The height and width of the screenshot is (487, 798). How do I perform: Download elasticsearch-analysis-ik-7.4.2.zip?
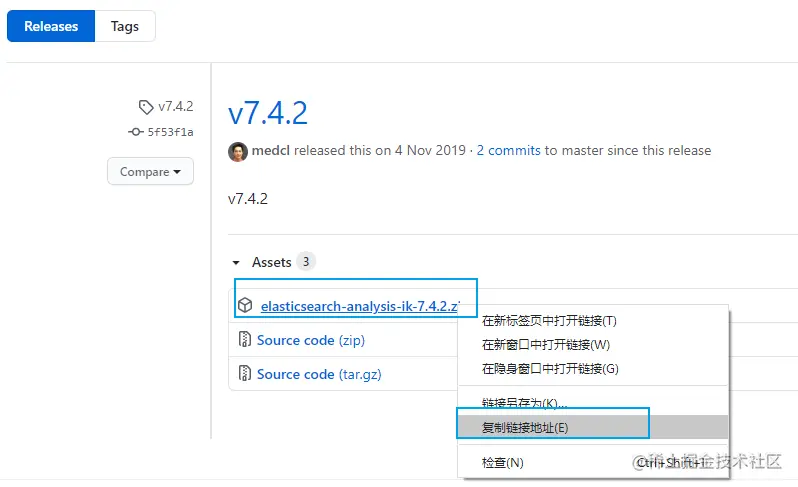pos(360,306)
